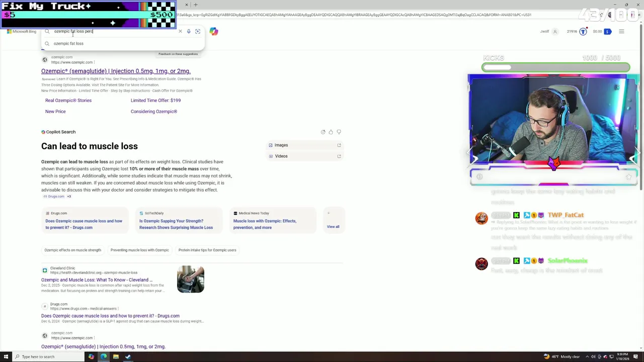Open a new browser tab with the plus button

point(196,5)
